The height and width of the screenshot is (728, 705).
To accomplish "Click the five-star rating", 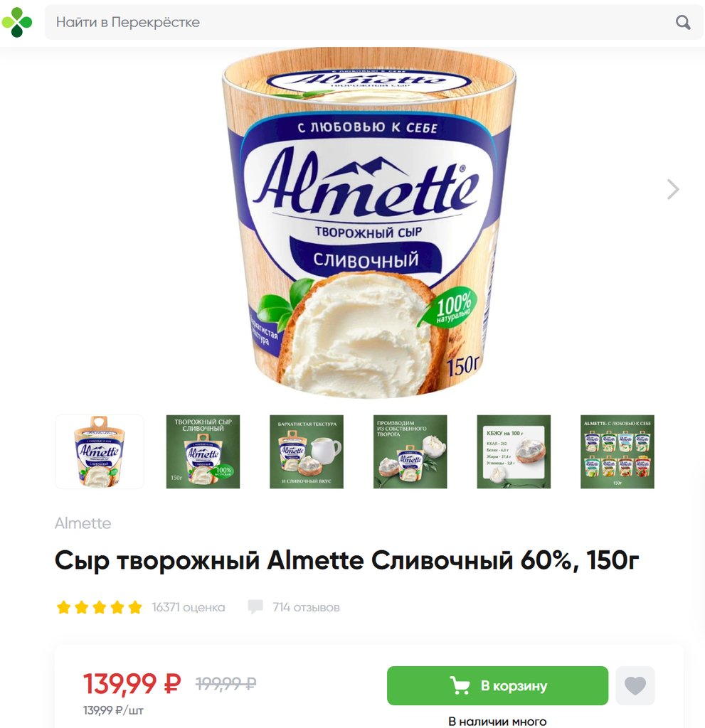I will point(99,607).
